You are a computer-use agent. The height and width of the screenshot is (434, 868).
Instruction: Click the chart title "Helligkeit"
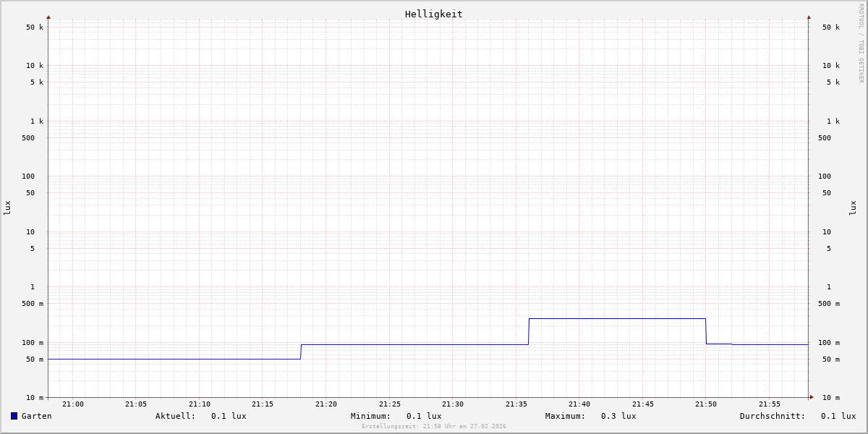click(x=434, y=14)
